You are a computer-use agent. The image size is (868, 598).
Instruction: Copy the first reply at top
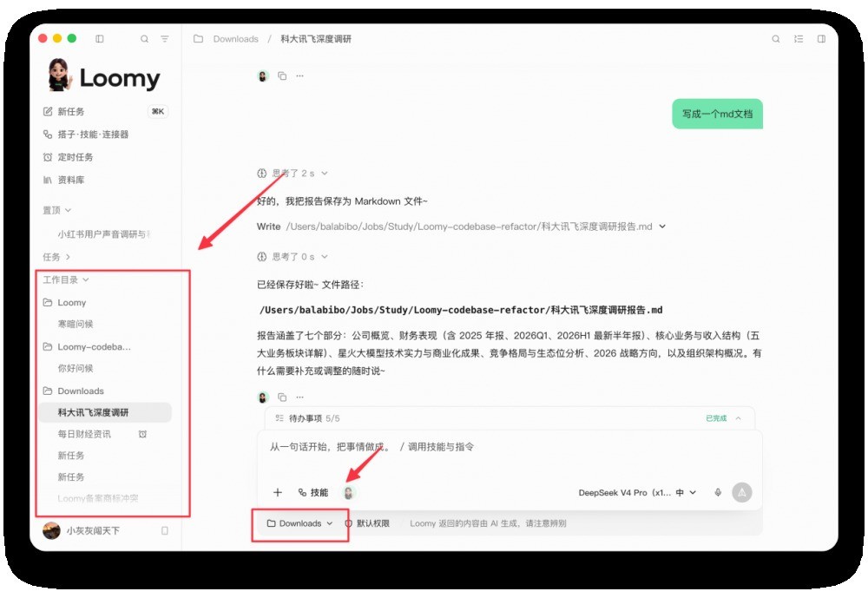[282, 76]
